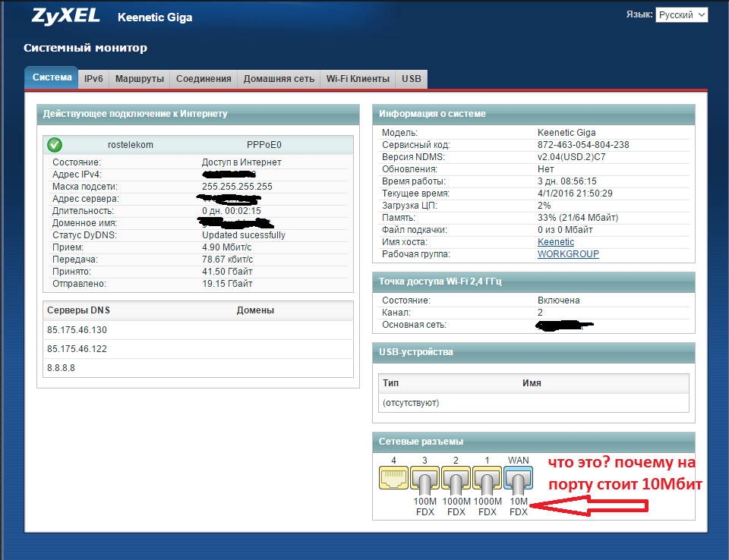This screenshot has height=560, width=729.
Task: Click NDMS version v2.04(USD.2)C7
Action: click(571, 157)
